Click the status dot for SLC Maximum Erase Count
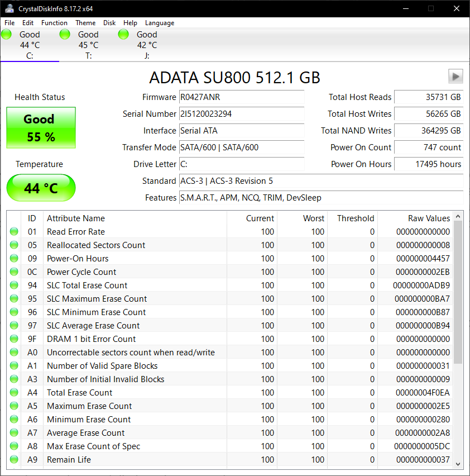Viewport: 470px width, 476px height. [x=14, y=298]
